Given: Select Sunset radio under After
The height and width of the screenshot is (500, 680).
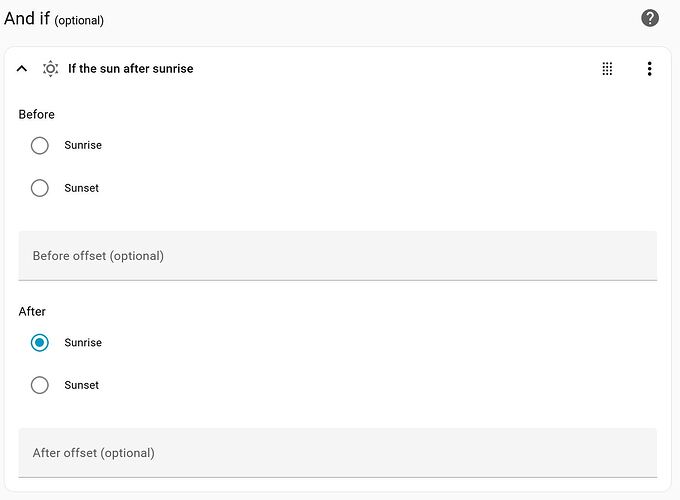Looking at the screenshot, I should pyautogui.click(x=39, y=385).
